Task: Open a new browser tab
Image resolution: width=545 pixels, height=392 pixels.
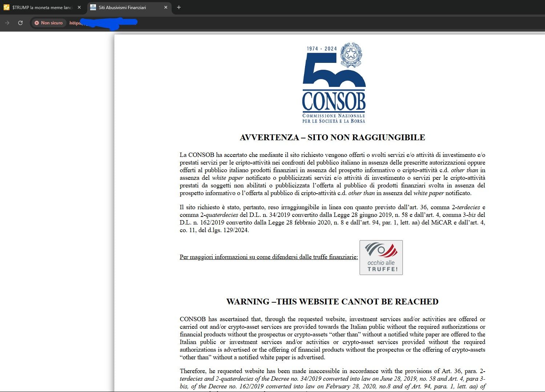Action: click(179, 7)
